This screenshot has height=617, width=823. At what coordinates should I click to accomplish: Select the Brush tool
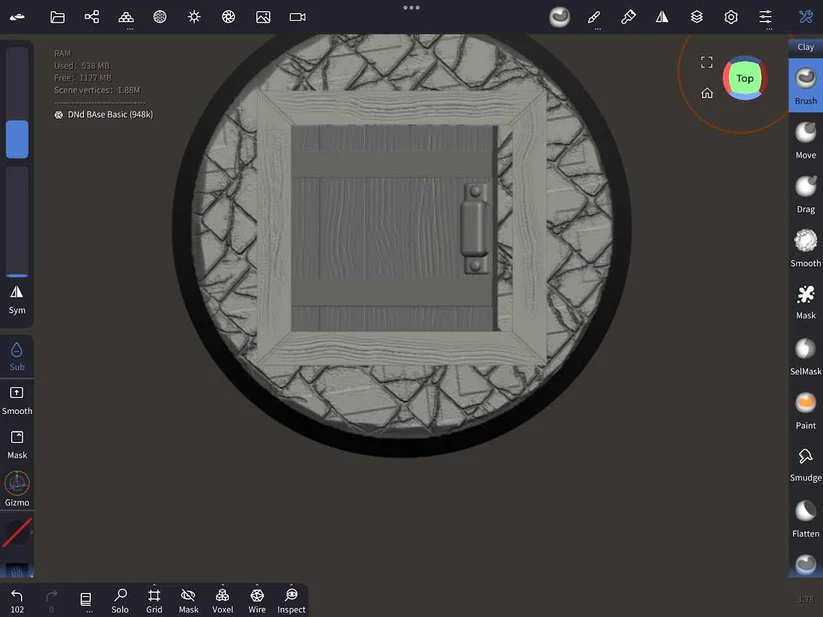[806, 86]
